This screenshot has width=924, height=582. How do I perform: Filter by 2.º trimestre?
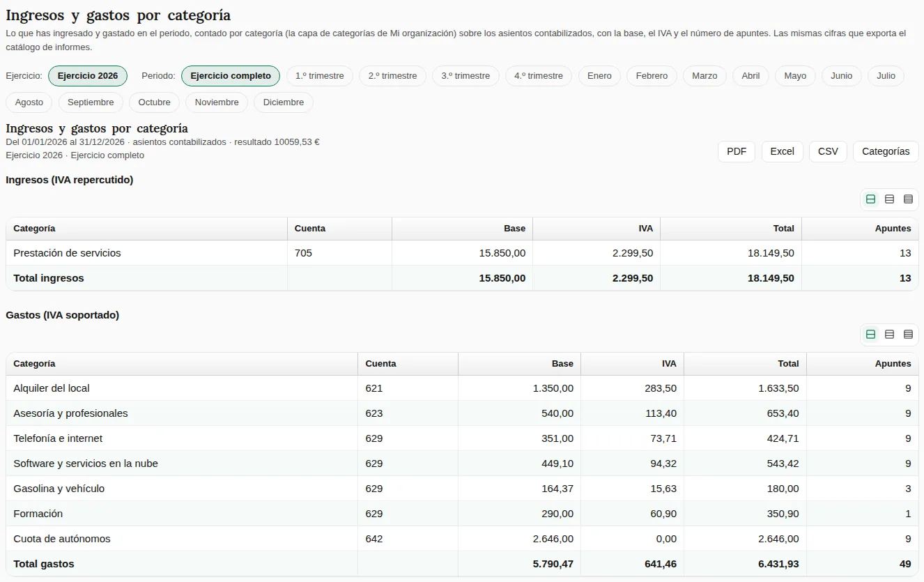click(x=392, y=76)
